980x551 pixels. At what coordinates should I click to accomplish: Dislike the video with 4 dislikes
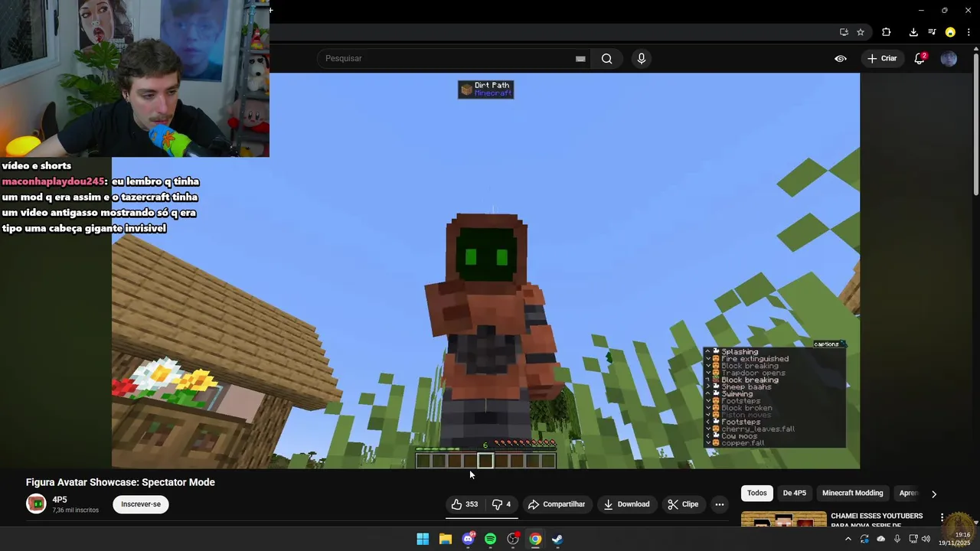501,504
